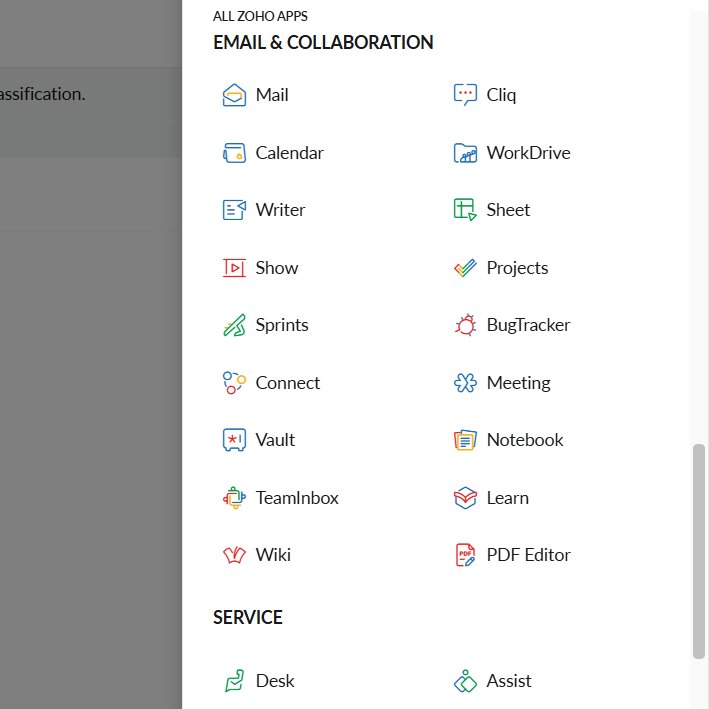This screenshot has width=709, height=709.
Task: Open the BugTracker link
Action: pos(528,325)
